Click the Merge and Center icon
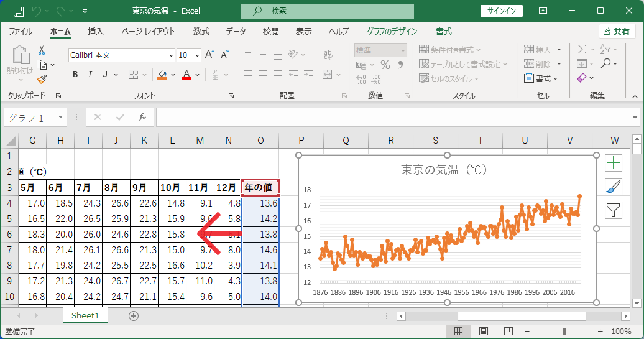This screenshot has height=339, width=644. 328,75
